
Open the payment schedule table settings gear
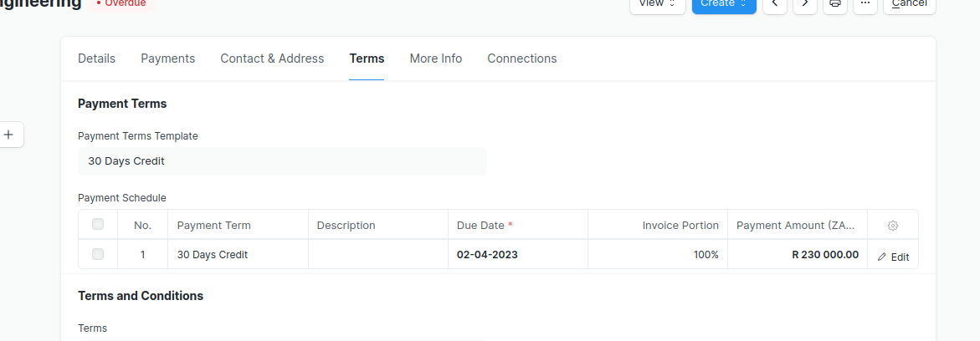click(893, 226)
